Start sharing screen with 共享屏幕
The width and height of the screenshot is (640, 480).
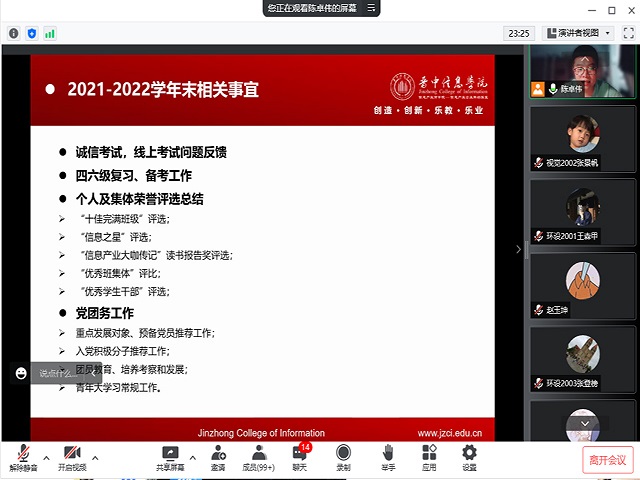(x=170, y=458)
